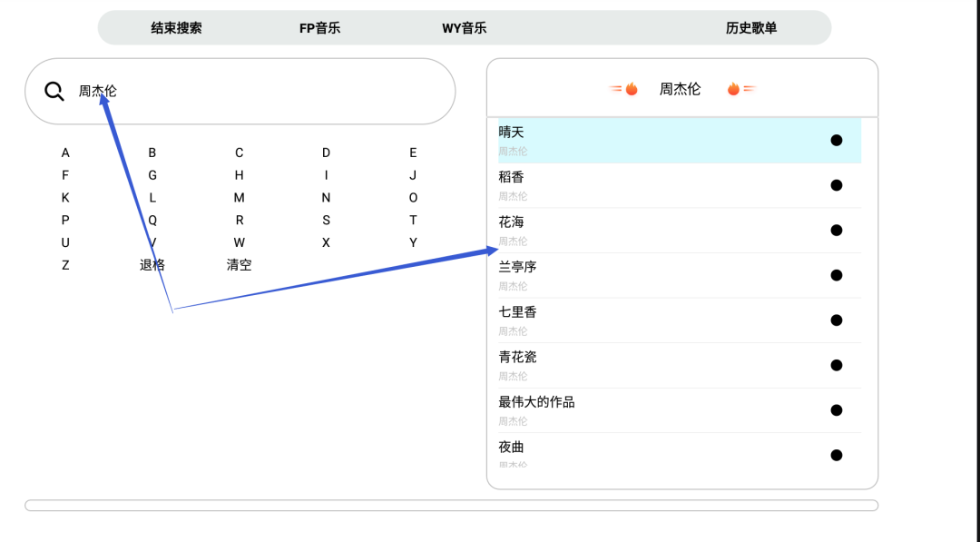The width and height of the screenshot is (980, 542).
Task: Tap the letter T key
Action: 413,220
